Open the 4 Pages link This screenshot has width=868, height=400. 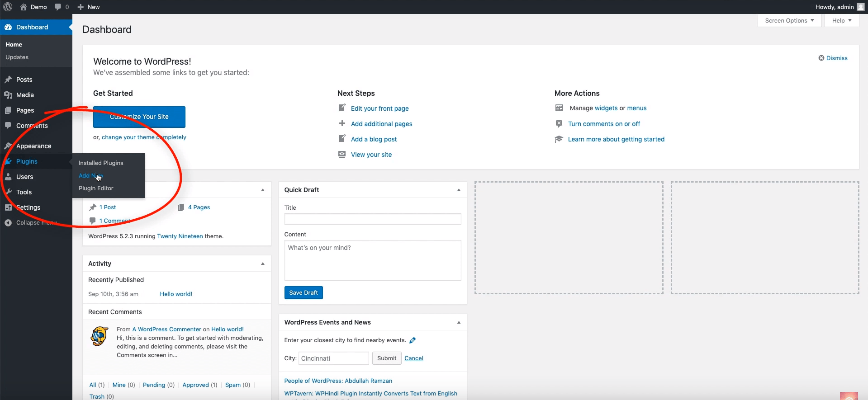[199, 207]
